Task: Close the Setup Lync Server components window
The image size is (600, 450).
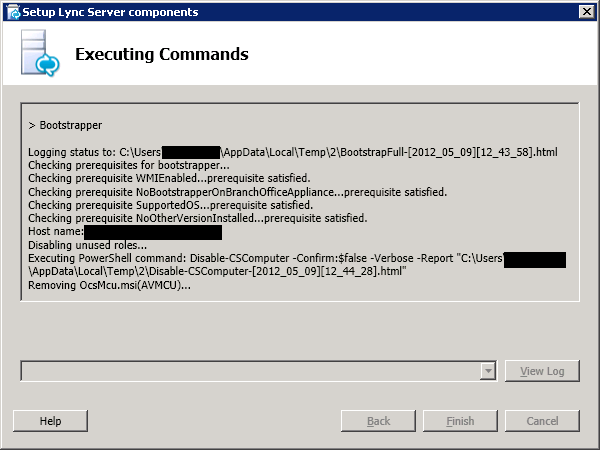Action: 587,12
